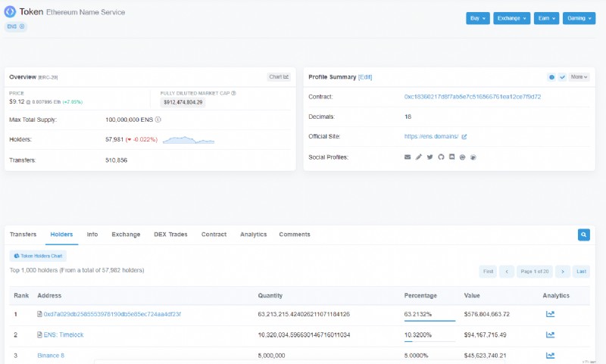Click the help icon next to Fully Diluted Market Cap
Screen dimensions: 606x364
(233, 93)
